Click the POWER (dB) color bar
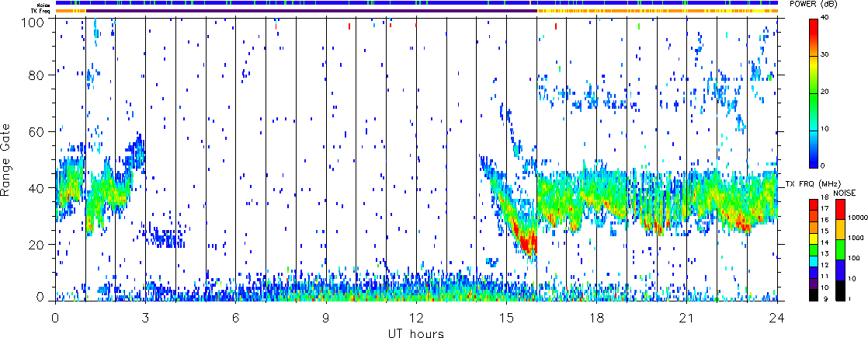Viewport: 868px width, 338px height. pyautogui.click(x=814, y=93)
